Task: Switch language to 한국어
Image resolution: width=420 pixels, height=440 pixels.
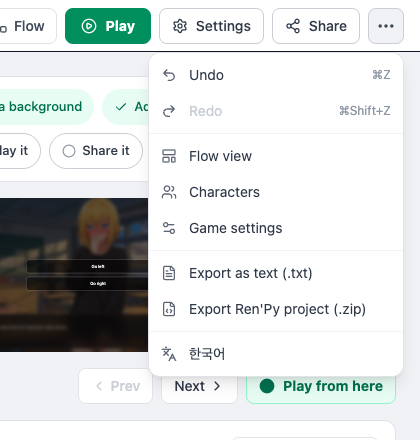Action: tap(276, 354)
